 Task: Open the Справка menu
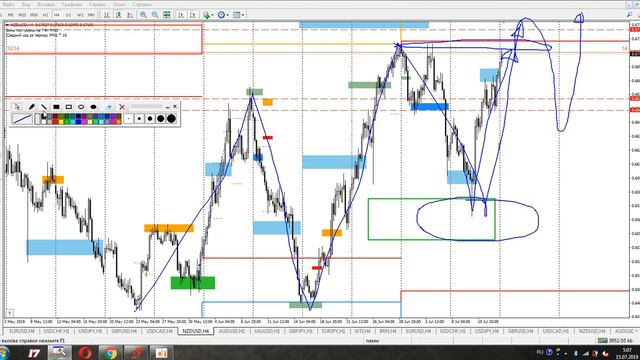(x=142, y=4)
